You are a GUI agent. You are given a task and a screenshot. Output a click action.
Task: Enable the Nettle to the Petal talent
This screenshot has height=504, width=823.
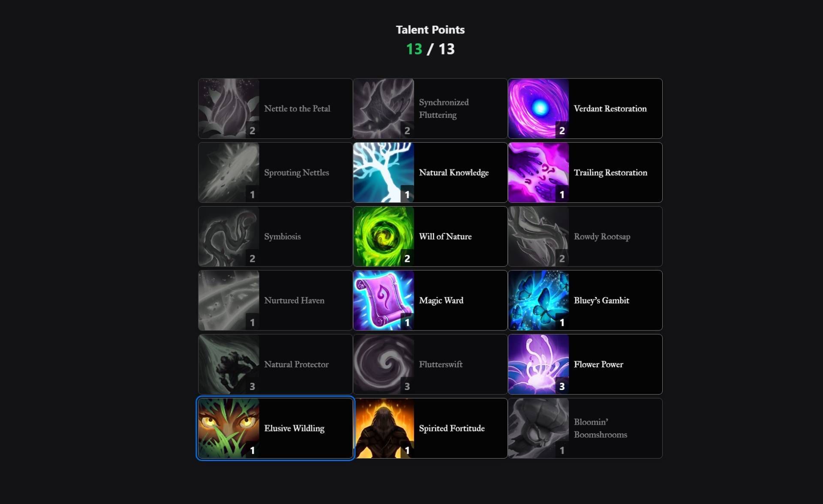tap(275, 108)
